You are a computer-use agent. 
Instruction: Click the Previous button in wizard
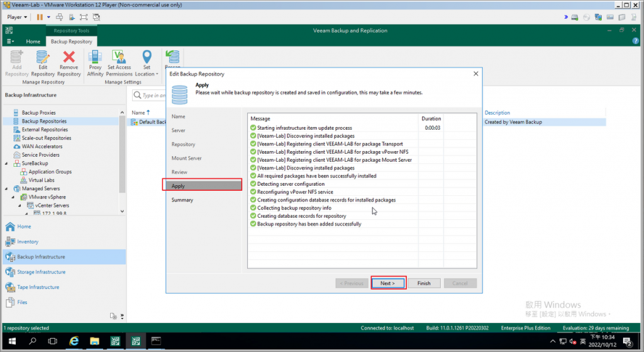(352, 283)
